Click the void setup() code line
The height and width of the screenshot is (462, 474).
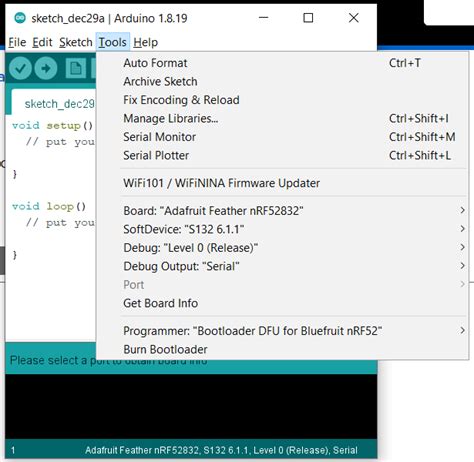pyautogui.click(x=53, y=126)
